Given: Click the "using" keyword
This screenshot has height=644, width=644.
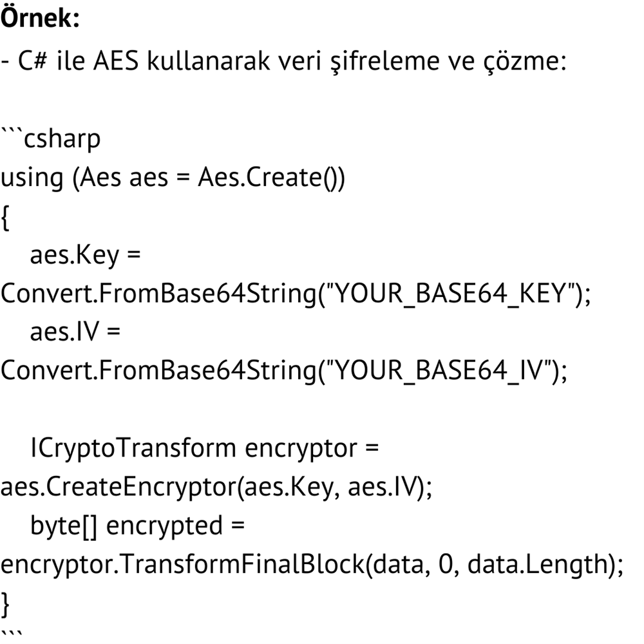Looking at the screenshot, I should point(32,177).
